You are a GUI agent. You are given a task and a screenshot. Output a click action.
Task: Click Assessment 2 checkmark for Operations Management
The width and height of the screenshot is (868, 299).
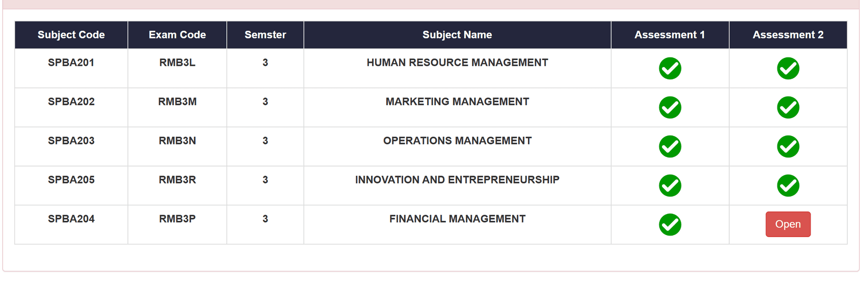click(788, 147)
